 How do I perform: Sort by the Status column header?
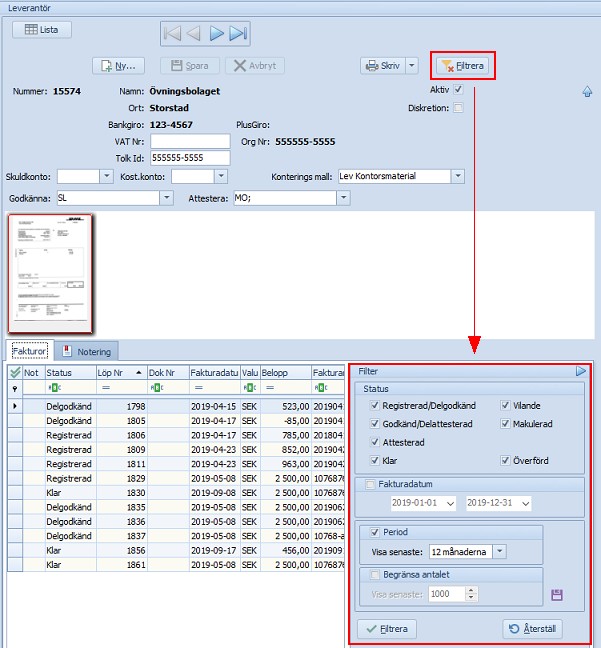(x=71, y=373)
